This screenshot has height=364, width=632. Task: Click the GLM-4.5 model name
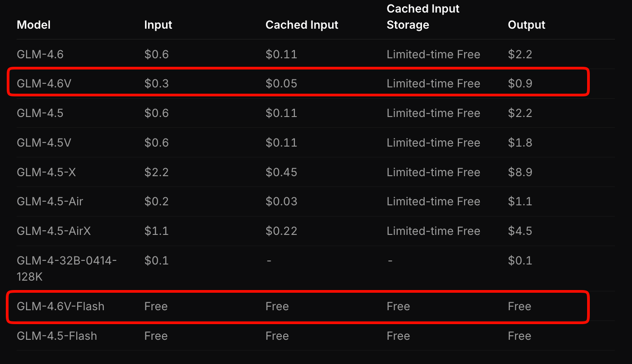(x=40, y=113)
